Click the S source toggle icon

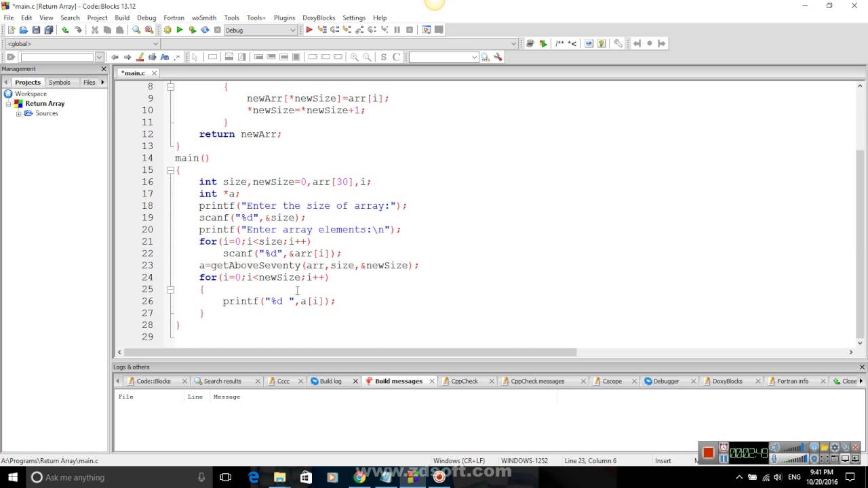pos(384,57)
